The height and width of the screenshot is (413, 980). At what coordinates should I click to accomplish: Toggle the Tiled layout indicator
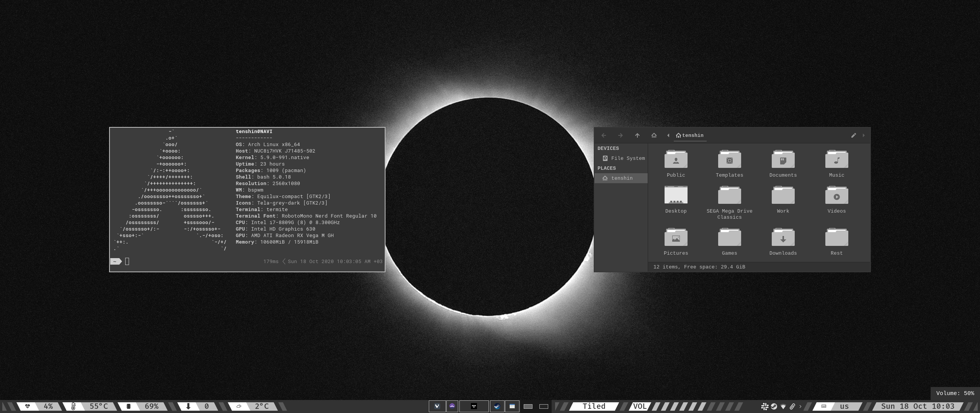[594, 406]
